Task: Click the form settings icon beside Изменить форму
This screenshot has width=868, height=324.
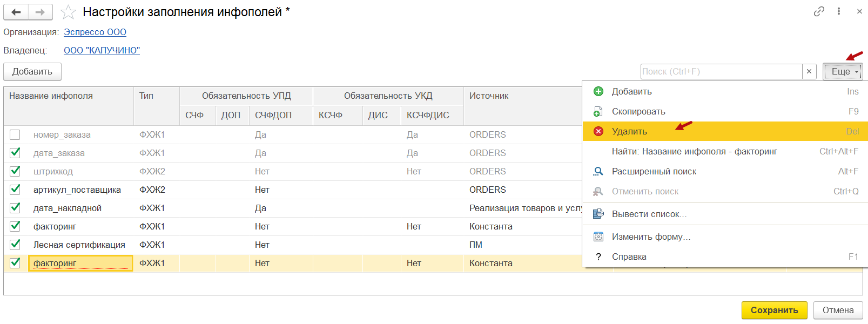Action: pyautogui.click(x=598, y=237)
